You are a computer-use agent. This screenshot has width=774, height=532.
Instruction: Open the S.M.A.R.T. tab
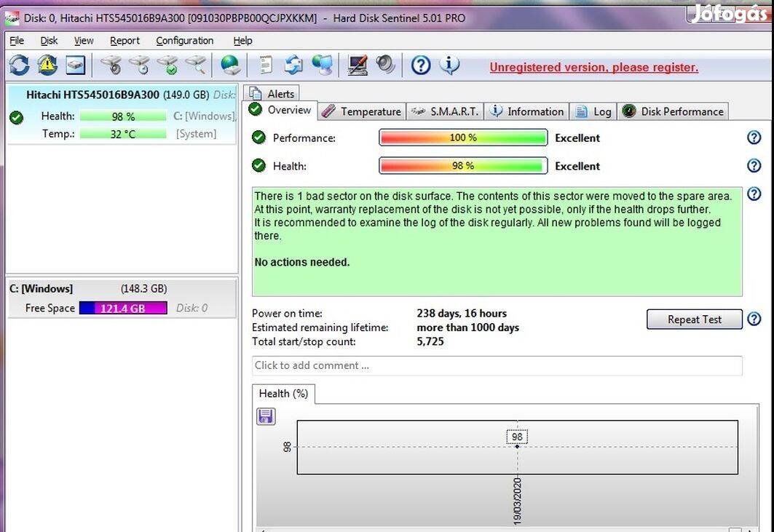445,111
